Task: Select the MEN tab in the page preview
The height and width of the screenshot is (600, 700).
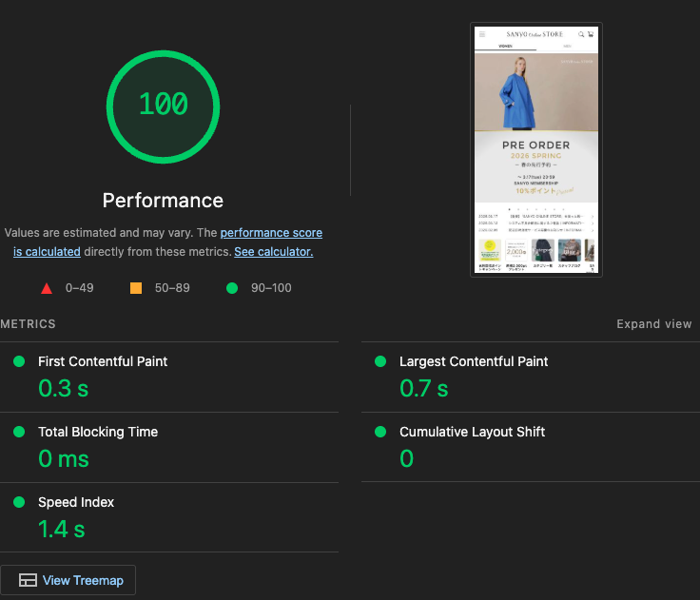Action: pos(567,46)
